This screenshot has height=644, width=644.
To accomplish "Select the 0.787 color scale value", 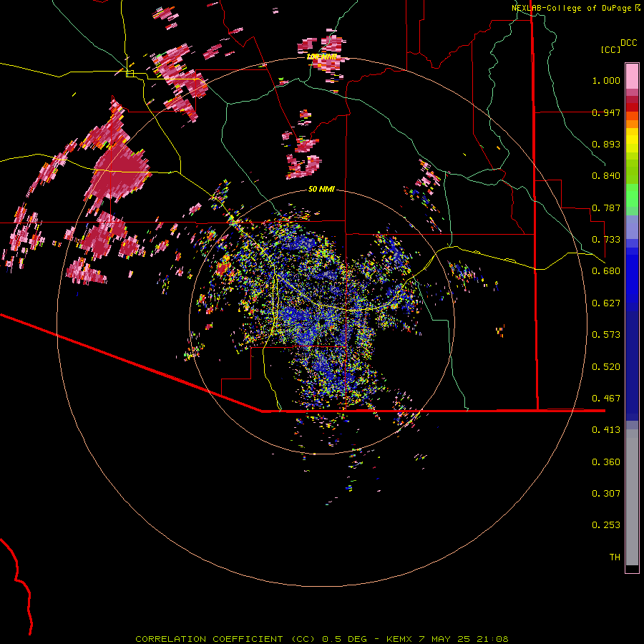I will [x=606, y=208].
